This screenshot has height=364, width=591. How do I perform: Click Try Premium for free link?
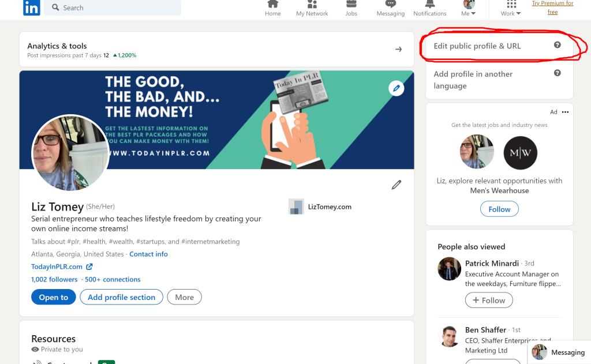pos(552,7)
